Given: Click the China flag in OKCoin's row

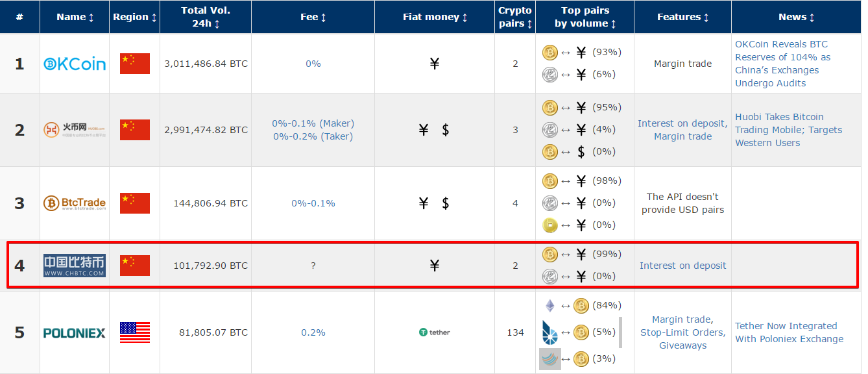Looking at the screenshot, I should click(134, 64).
